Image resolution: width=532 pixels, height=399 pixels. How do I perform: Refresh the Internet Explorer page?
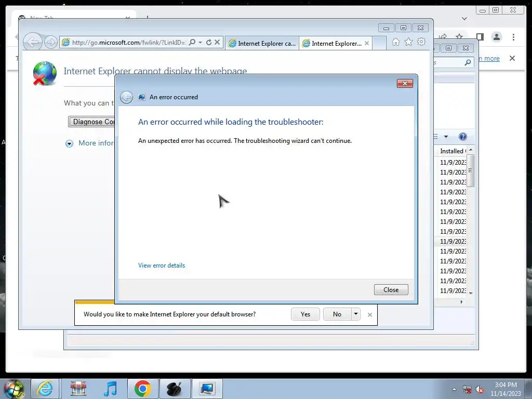pos(209,42)
